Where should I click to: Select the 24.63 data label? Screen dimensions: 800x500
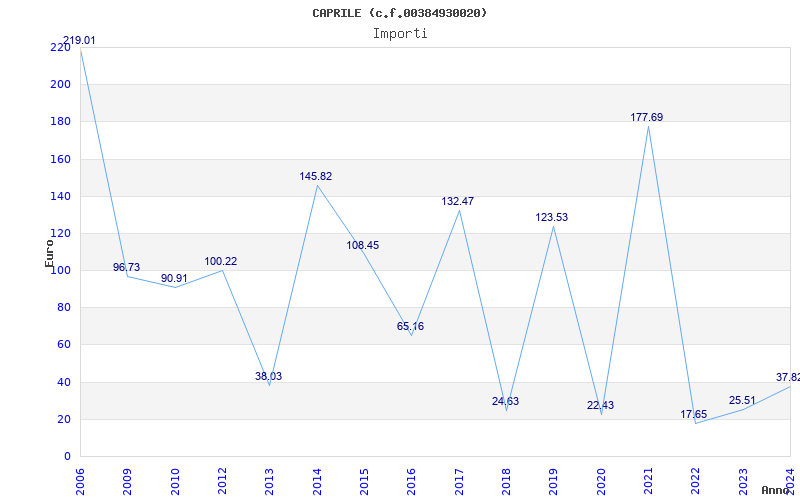505,402
